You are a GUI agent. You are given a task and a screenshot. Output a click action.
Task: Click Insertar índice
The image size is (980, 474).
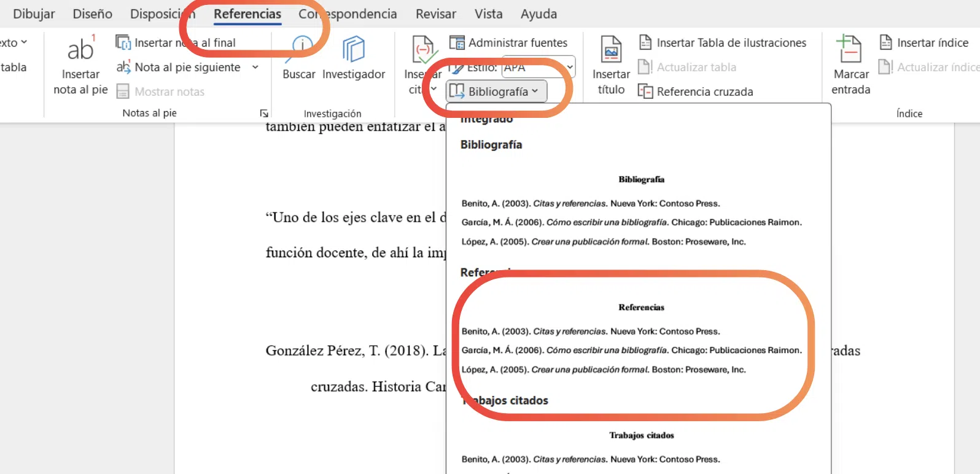[924, 42]
